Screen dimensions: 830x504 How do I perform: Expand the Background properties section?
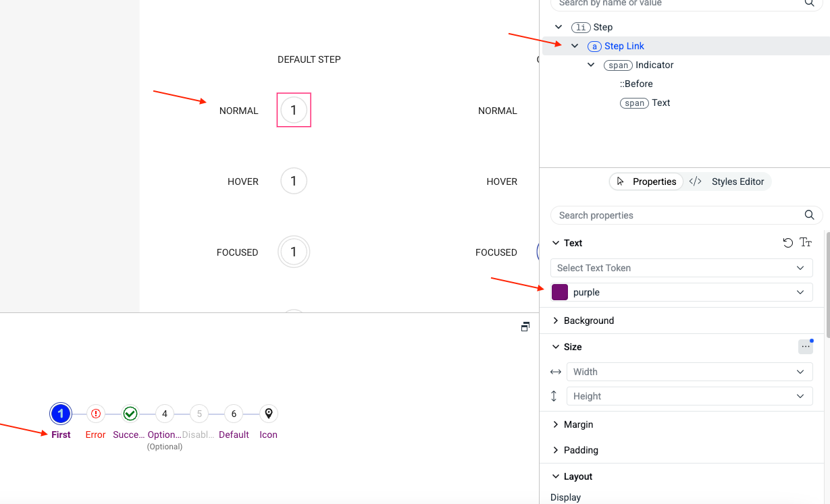click(556, 320)
